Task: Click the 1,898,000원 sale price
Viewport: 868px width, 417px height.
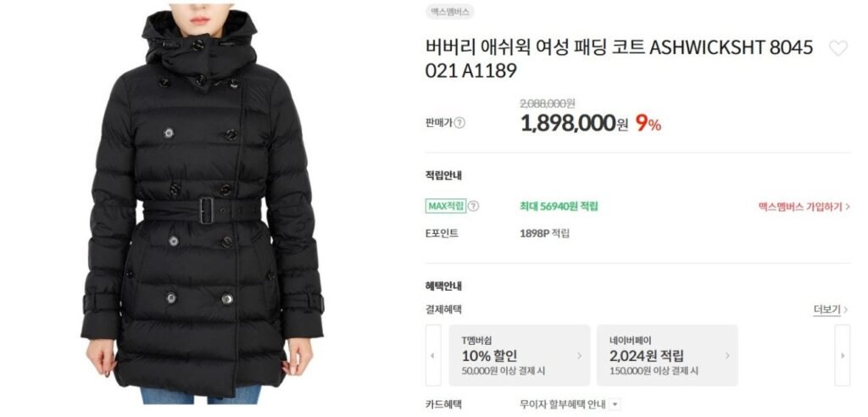Action: [574, 123]
